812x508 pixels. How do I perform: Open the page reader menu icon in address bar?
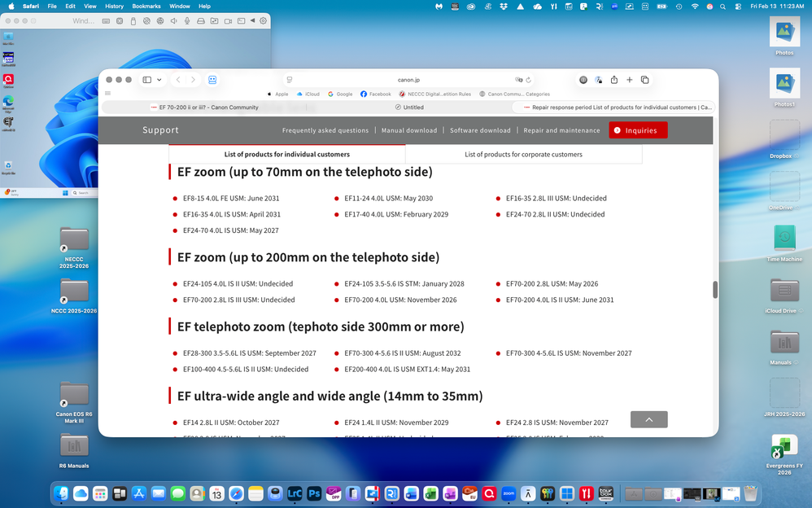tap(290, 80)
